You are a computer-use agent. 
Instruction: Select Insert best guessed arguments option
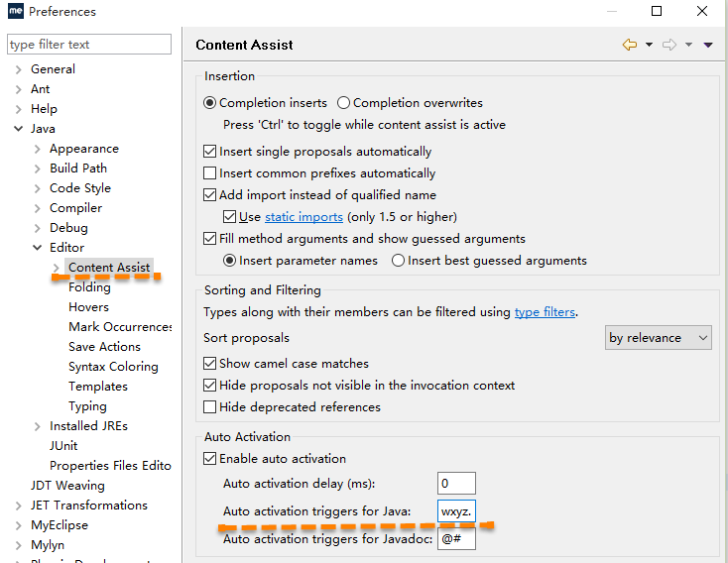coord(398,261)
